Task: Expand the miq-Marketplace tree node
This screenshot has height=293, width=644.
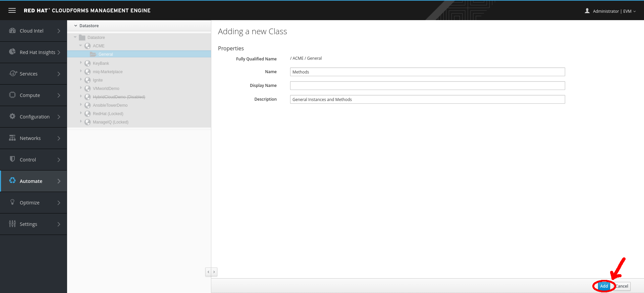Action: 81,71
